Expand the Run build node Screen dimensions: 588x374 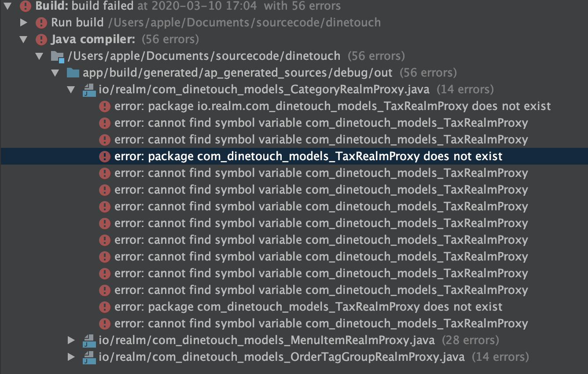click(24, 22)
